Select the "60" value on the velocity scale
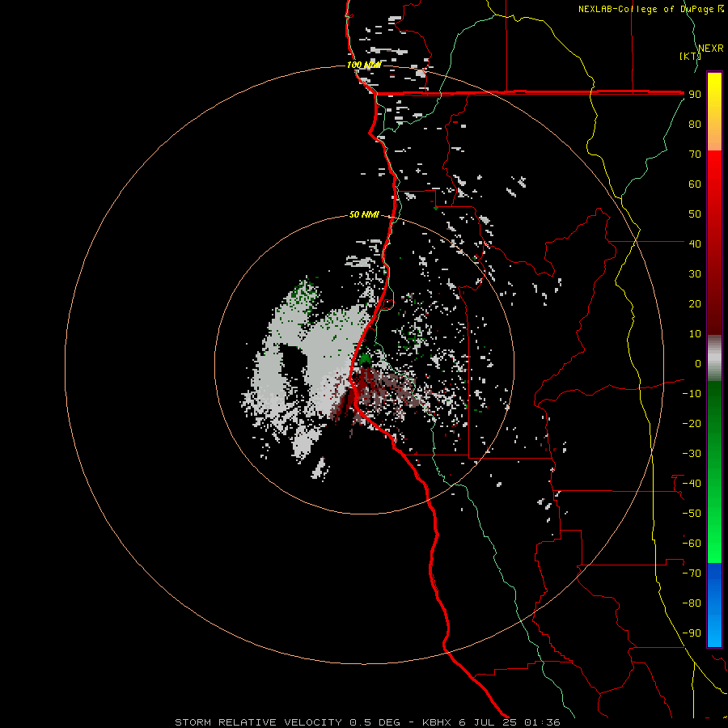Screen dimensions: 728x728 pos(695,184)
